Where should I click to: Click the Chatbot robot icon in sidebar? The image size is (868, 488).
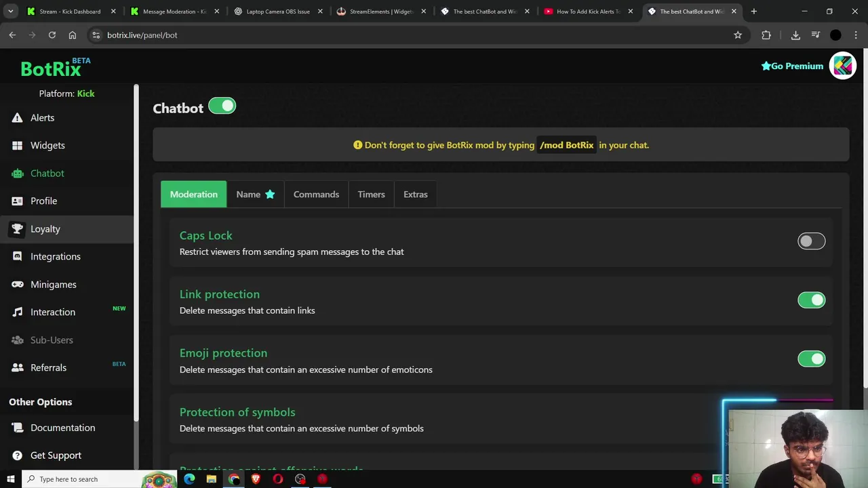pos(18,174)
